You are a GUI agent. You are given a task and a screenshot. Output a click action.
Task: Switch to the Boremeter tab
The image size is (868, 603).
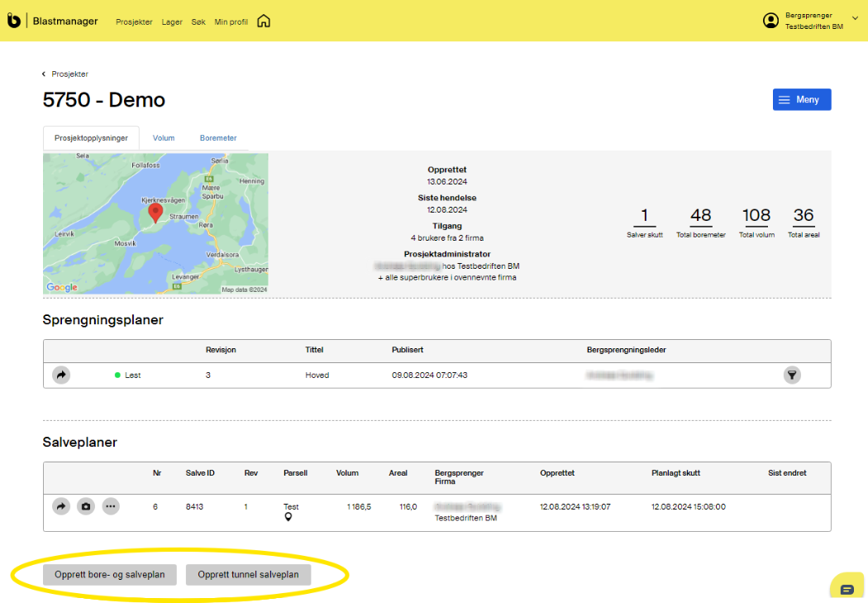point(218,138)
